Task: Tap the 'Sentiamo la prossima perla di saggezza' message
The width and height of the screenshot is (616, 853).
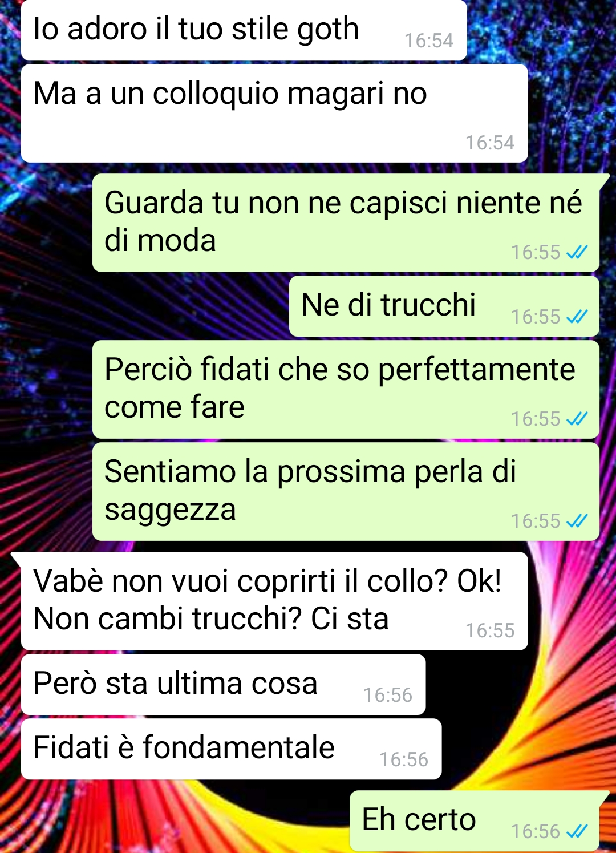Action: tap(346, 492)
